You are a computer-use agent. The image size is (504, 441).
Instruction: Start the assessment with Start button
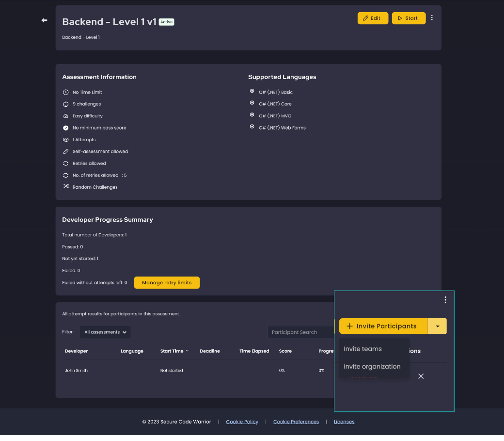(409, 18)
